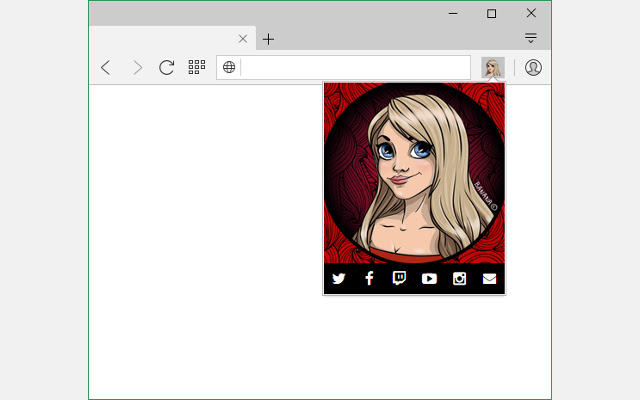The width and height of the screenshot is (640, 400).
Task: Minimize the browser window
Action: (453, 13)
